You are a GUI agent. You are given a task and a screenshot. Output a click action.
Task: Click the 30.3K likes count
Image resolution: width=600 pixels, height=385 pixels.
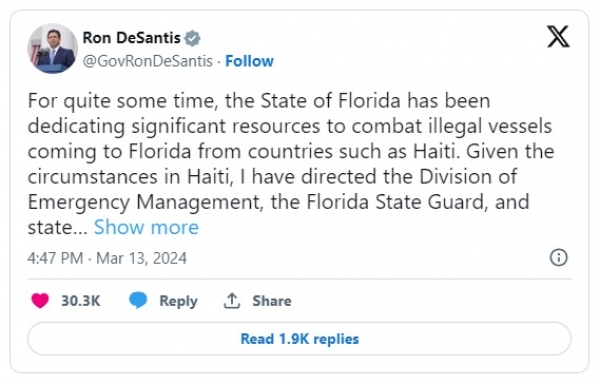(81, 301)
